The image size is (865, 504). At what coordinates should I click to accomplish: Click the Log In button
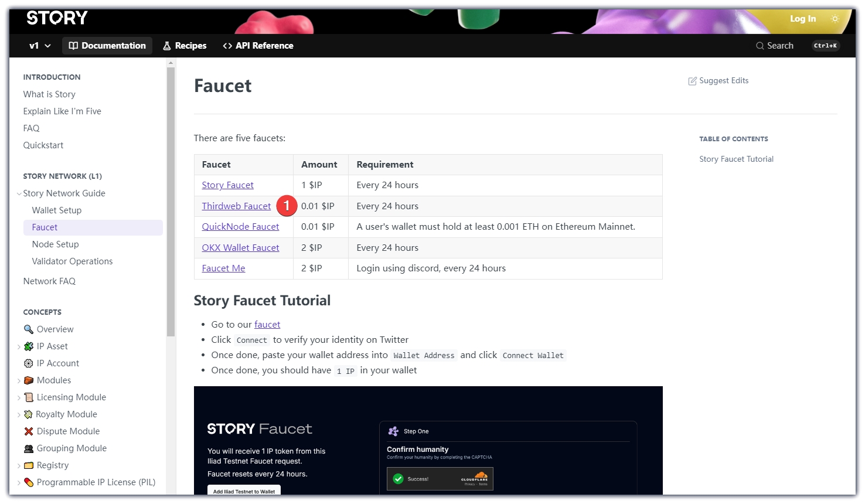pyautogui.click(x=802, y=19)
